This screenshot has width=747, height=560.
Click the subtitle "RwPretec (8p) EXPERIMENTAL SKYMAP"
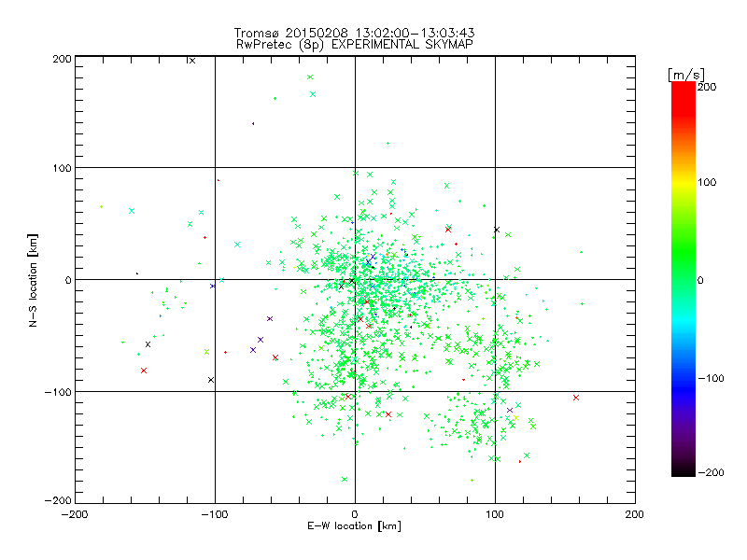point(355,45)
